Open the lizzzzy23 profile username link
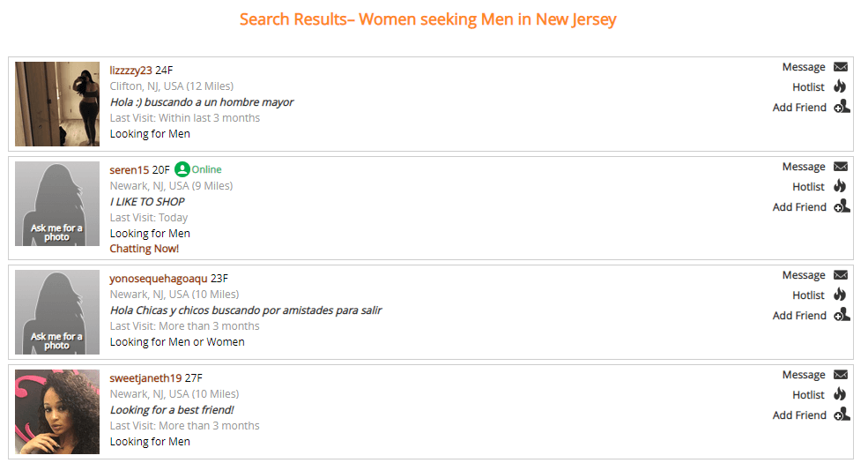The image size is (868, 463). [x=130, y=71]
